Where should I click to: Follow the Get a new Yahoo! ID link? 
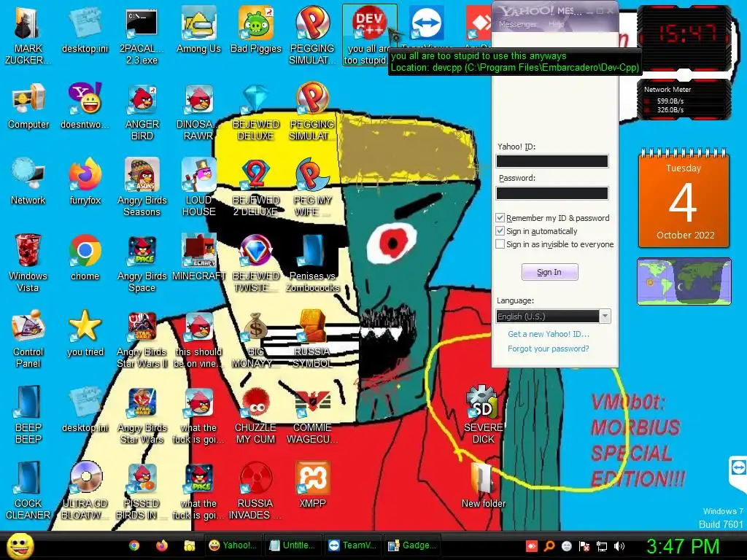[549, 334]
